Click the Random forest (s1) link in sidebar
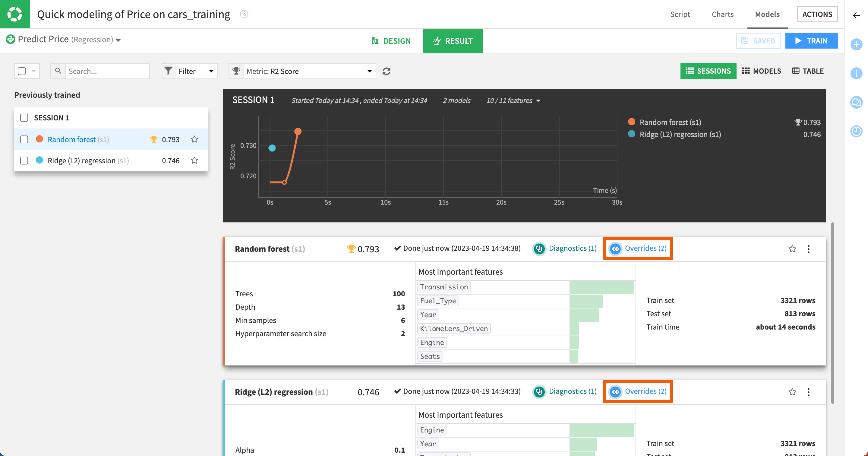Screen dimensions: 868x456 [x=78, y=139]
